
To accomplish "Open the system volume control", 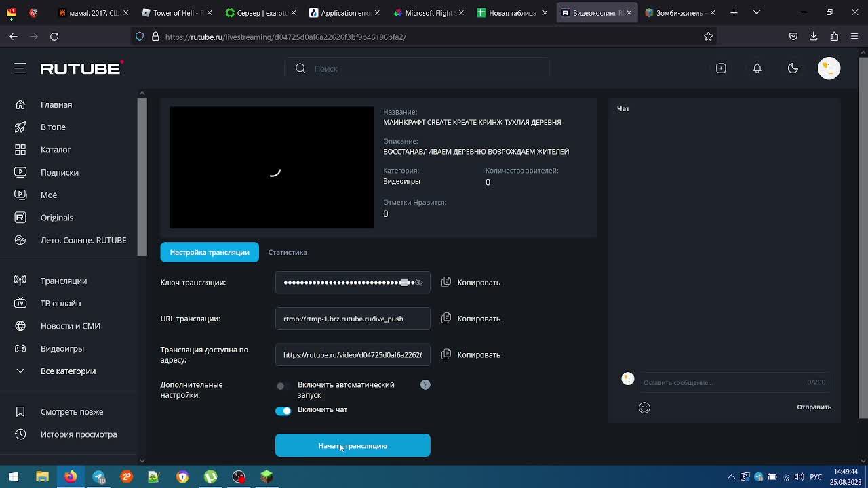I will click(799, 476).
